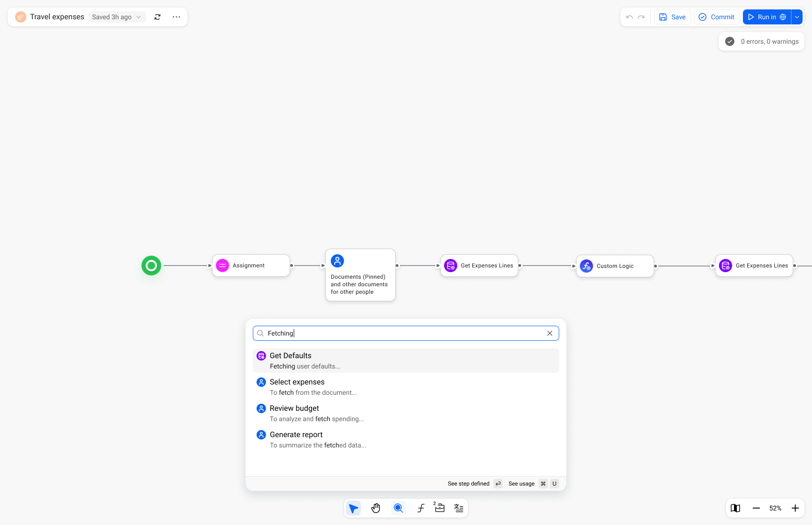This screenshot has height=525, width=812.
Task: Open the Run in dropdown chevron
Action: pyautogui.click(x=797, y=16)
